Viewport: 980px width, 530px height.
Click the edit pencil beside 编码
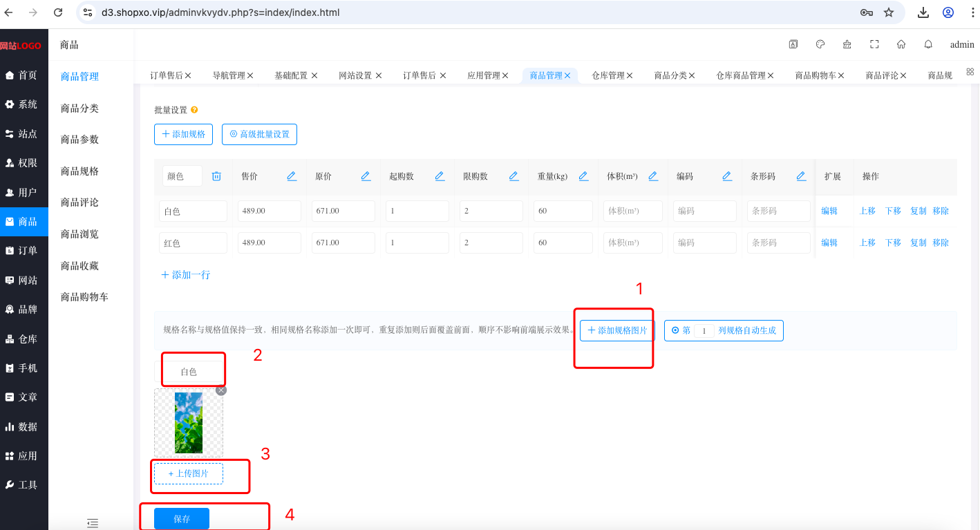[727, 176]
